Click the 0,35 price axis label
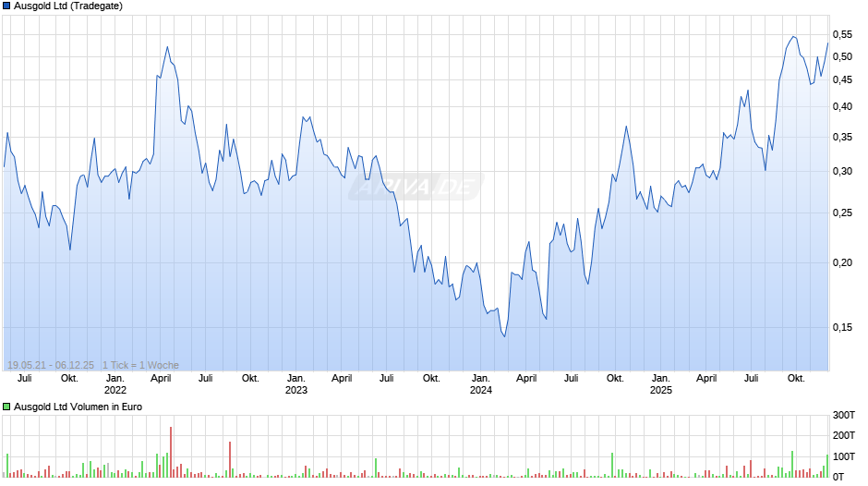868x486 pixels. [842, 137]
